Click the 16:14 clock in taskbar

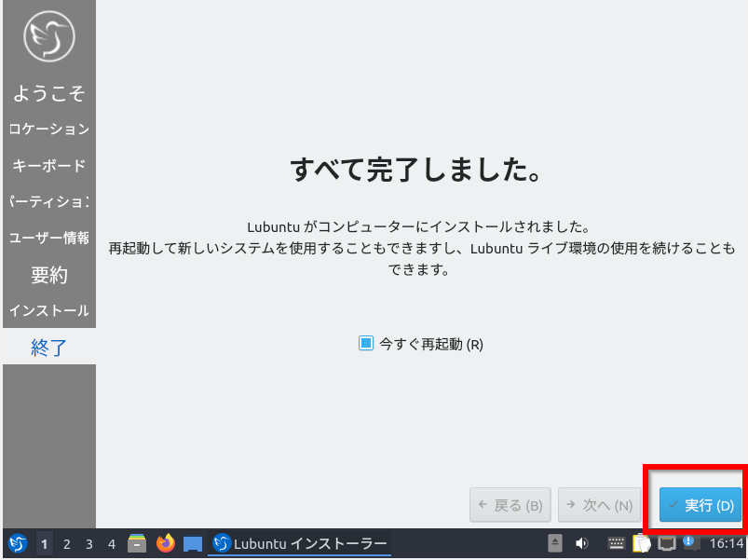726,543
